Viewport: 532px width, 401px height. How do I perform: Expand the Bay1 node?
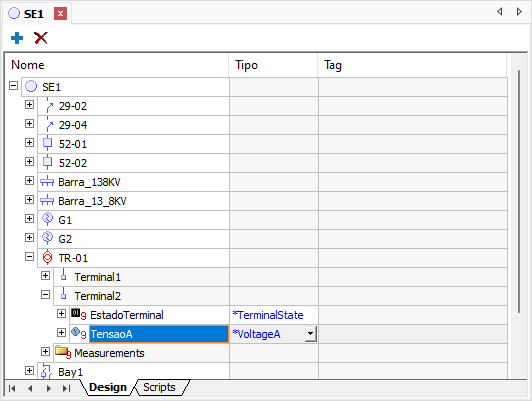(30, 370)
